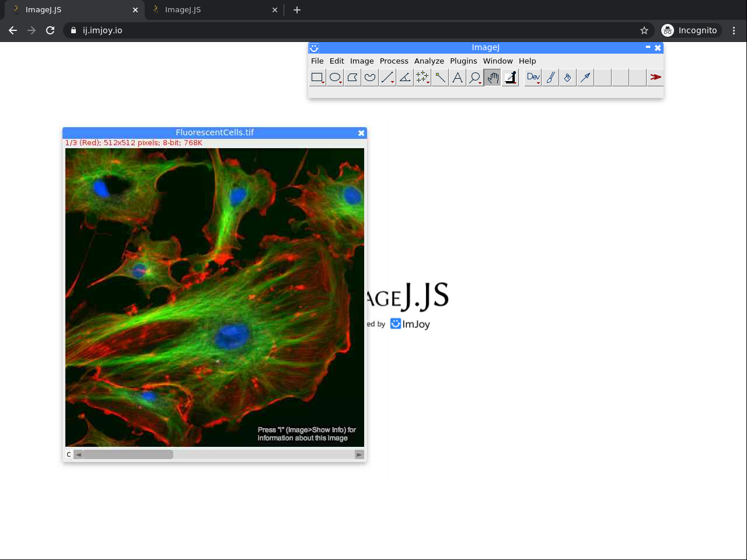Open the Analyze menu
The image size is (747, 560).
429,61
